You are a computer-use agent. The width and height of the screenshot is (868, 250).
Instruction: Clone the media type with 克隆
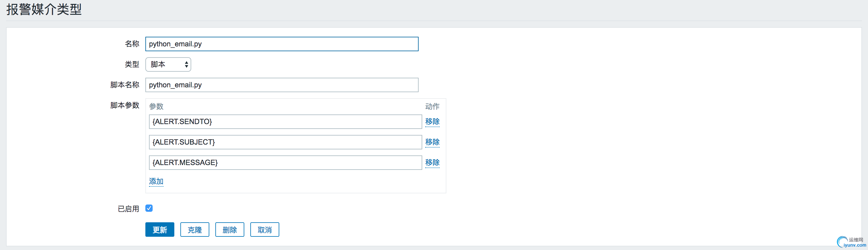pyautogui.click(x=195, y=230)
